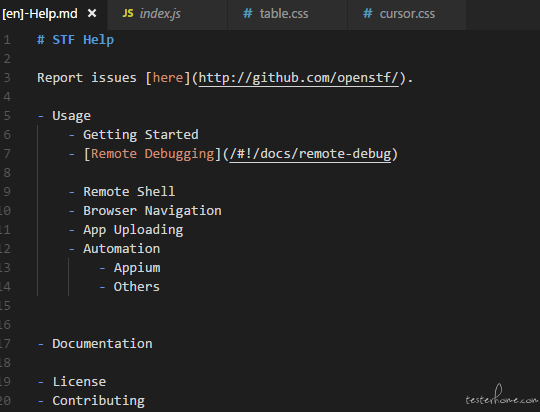This screenshot has height=412, width=540.
Task: Click the 'here' link text
Action: (x=168, y=78)
